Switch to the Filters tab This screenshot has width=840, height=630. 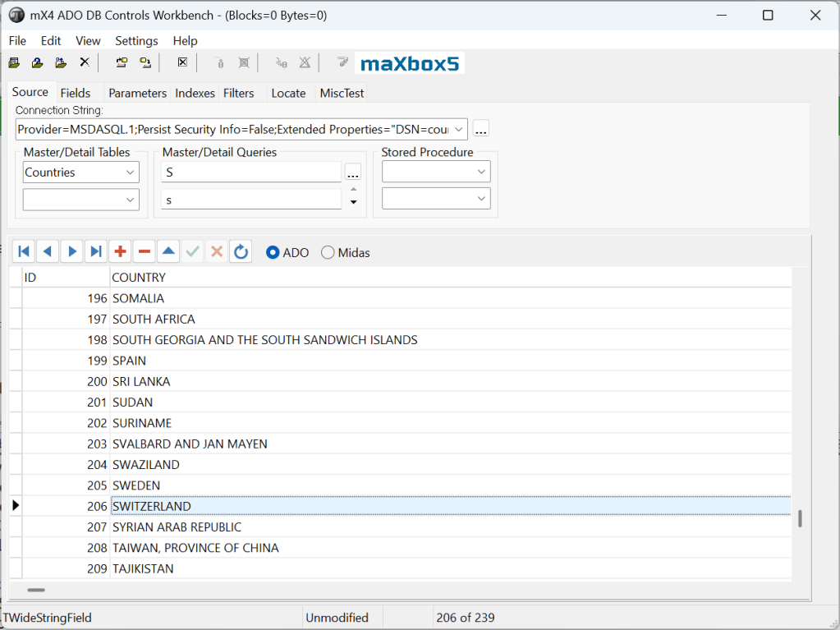[239, 93]
